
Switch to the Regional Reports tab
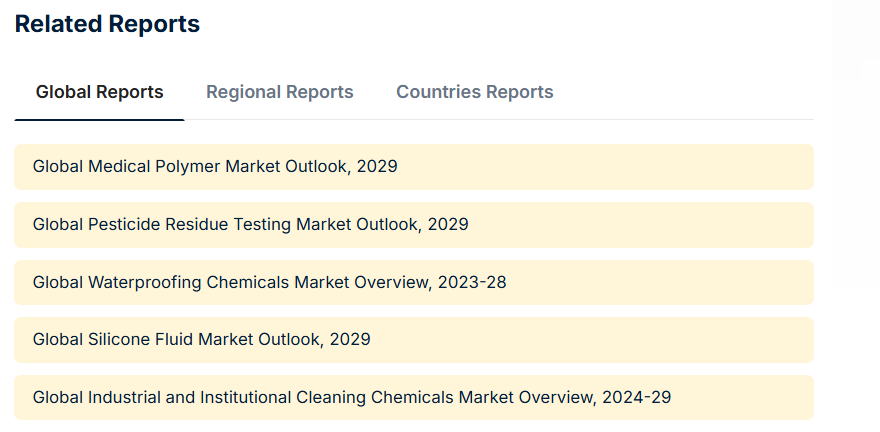(279, 92)
